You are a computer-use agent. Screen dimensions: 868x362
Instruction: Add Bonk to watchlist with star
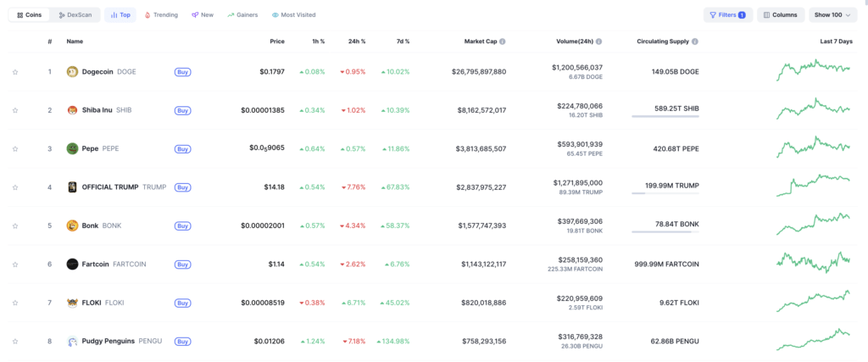pos(15,226)
